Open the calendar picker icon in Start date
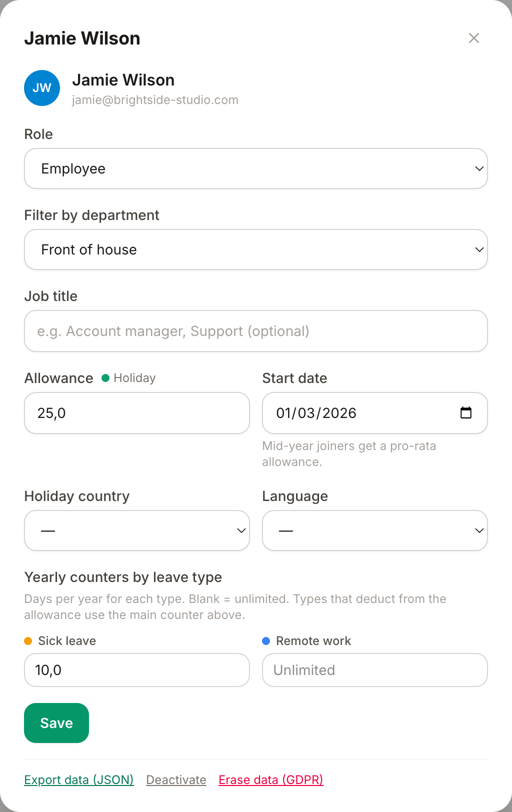The image size is (512, 812). [466, 412]
